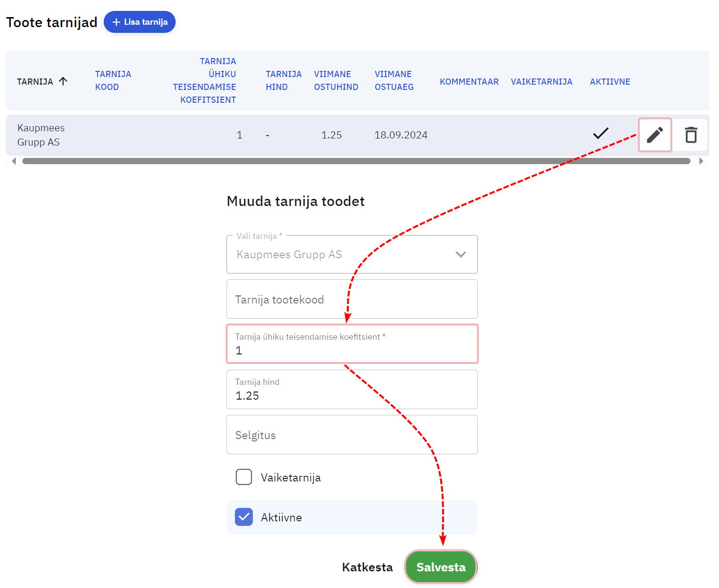Click the Selgitus text field
This screenshot has width=719, height=588.
(x=352, y=435)
